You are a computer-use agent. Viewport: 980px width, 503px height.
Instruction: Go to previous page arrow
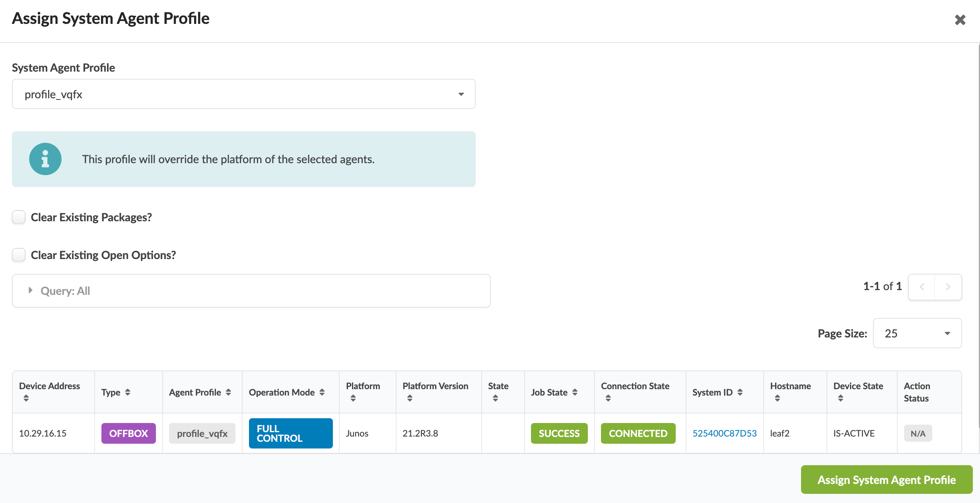pos(922,287)
